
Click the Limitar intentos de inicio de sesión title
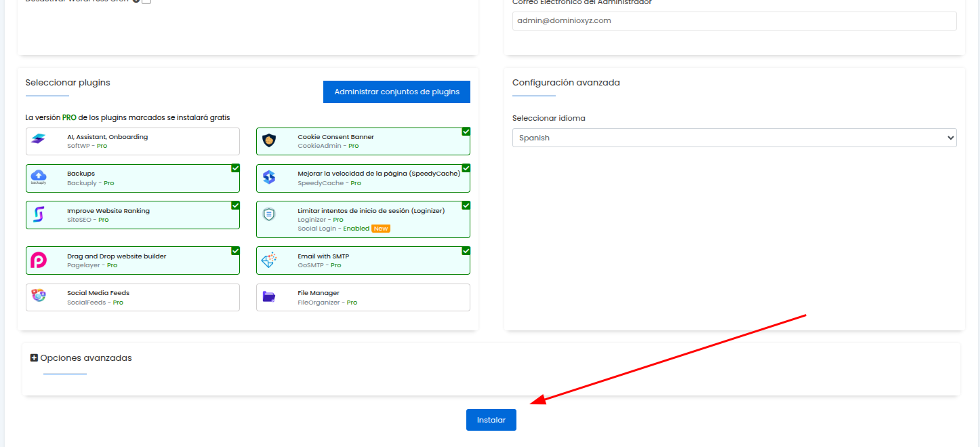click(x=371, y=211)
